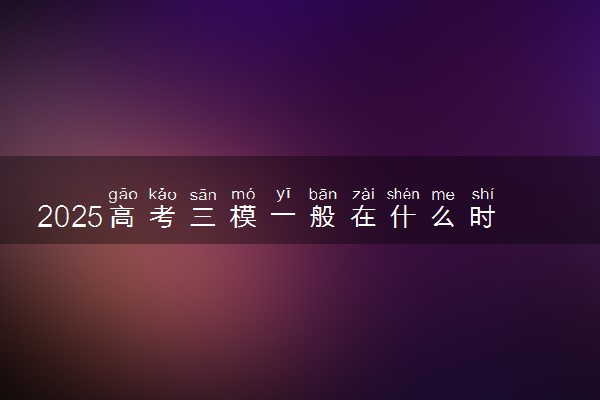Click the pinyin label mó

[x=243, y=194]
